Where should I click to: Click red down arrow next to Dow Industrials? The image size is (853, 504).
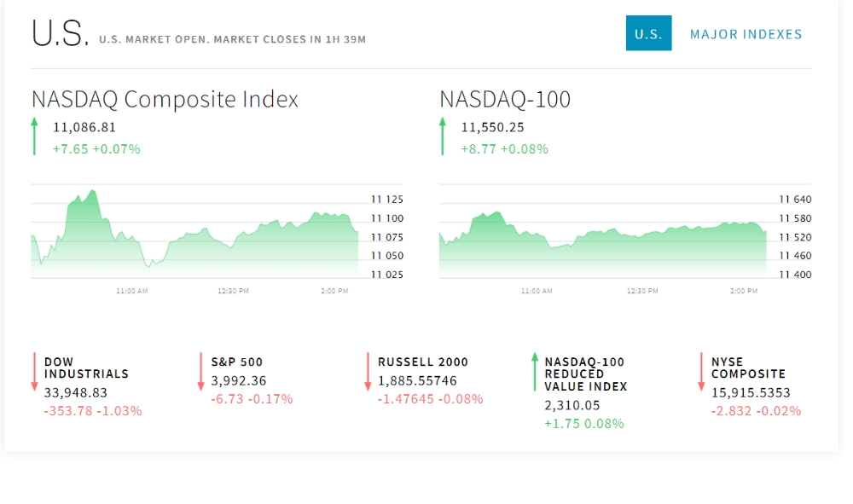point(34,371)
